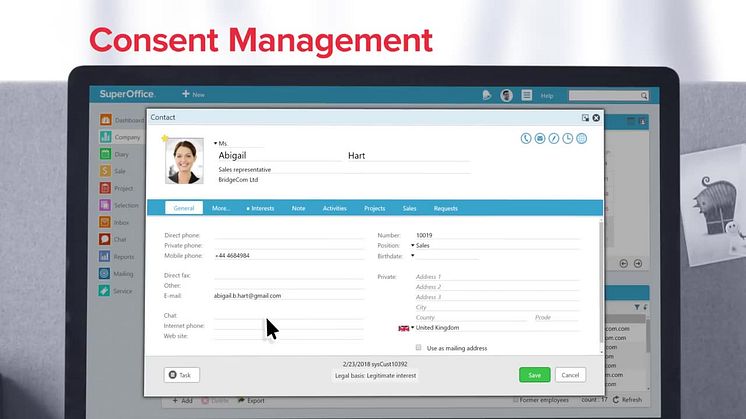Image resolution: width=746 pixels, height=419 pixels.
Task: Click the green Save button
Action: tap(534, 375)
